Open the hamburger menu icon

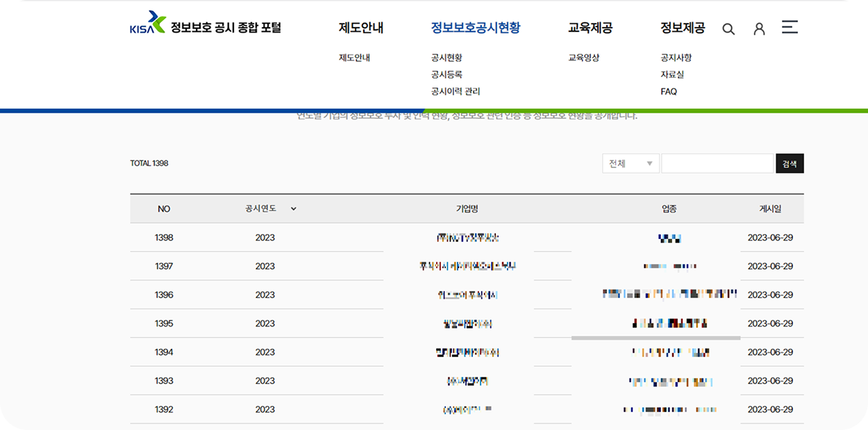[x=790, y=28]
